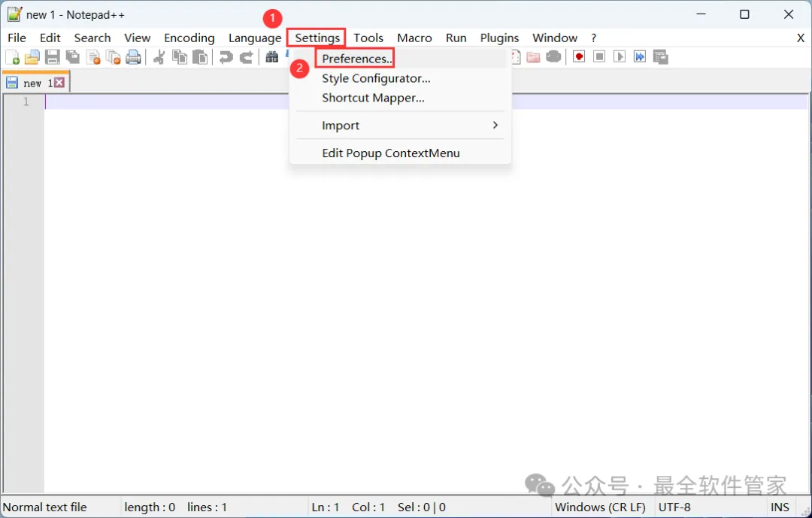Viewport: 812px width, 518px height.
Task: Choose Style Configurator... menu entry
Action: click(400, 78)
